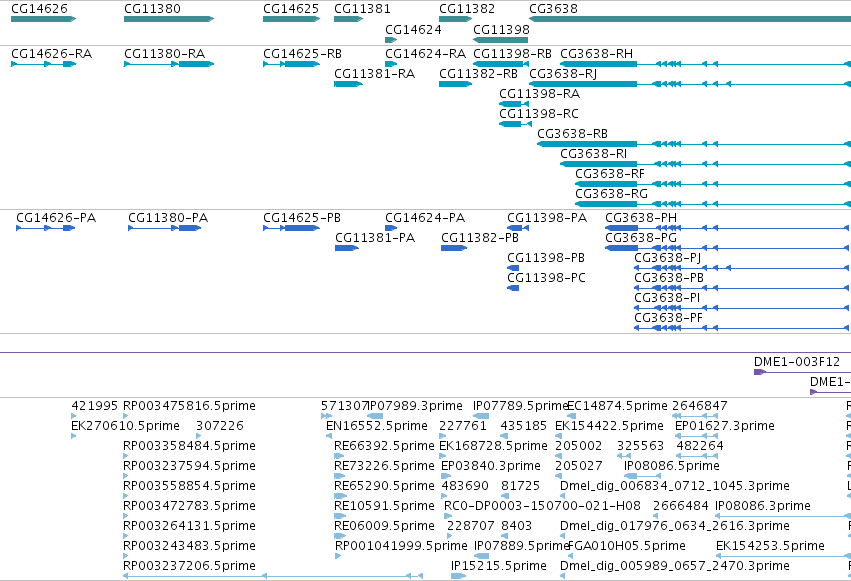Select protein CG3638-PG
This screenshot has height=581, width=851.
click(x=728, y=248)
